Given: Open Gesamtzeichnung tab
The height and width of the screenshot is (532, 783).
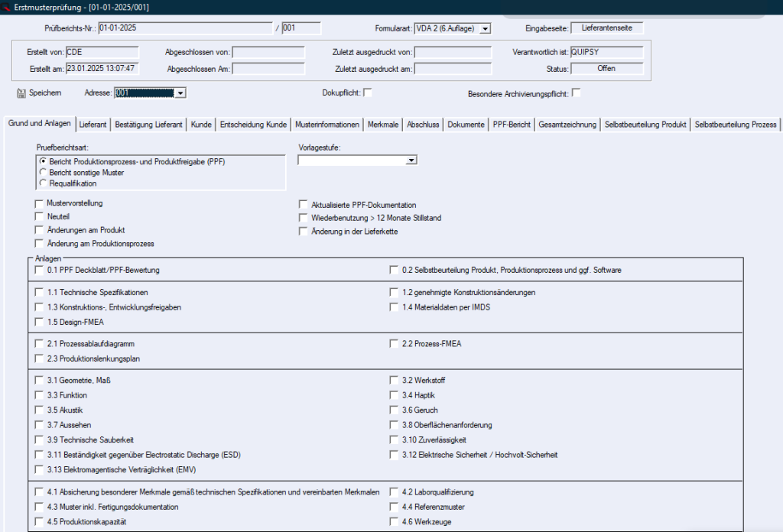Looking at the screenshot, I should tap(567, 125).
